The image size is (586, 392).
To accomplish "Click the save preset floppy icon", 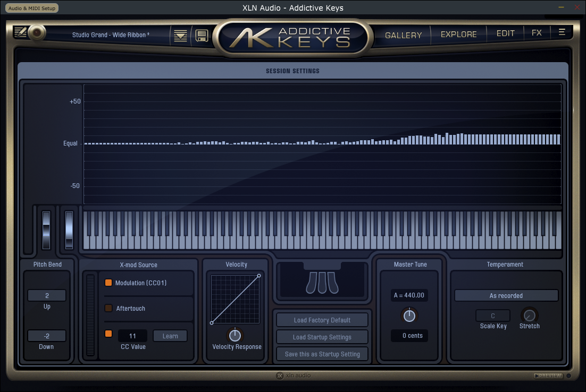I will [x=202, y=36].
